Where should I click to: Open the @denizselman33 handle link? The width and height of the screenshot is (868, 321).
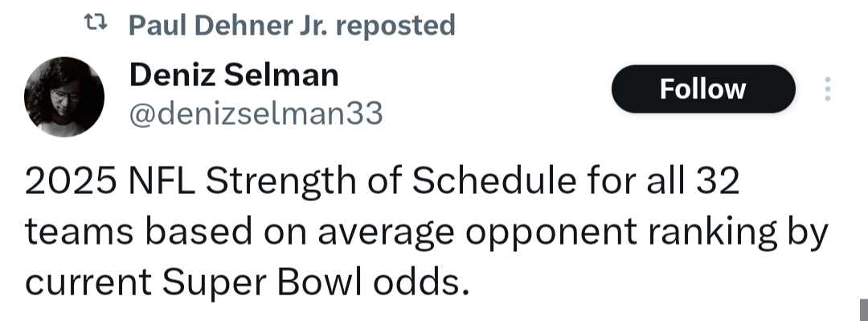click(256, 113)
